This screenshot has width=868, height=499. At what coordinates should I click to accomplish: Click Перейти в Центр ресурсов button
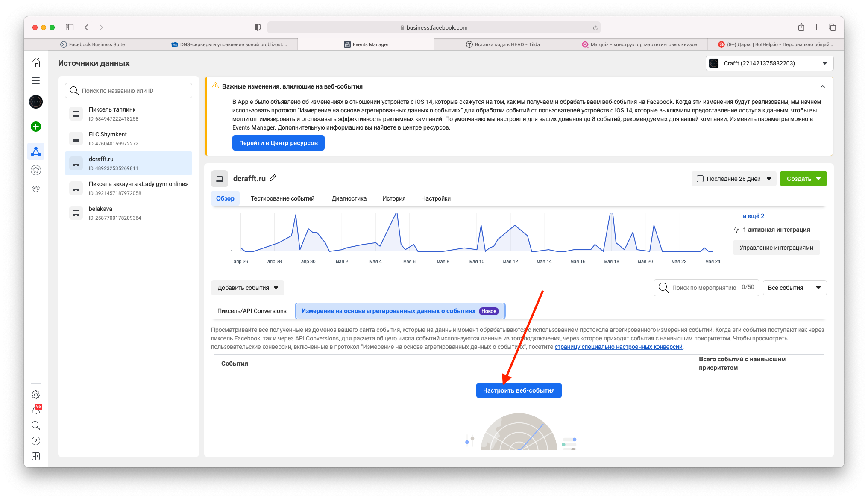click(x=279, y=143)
